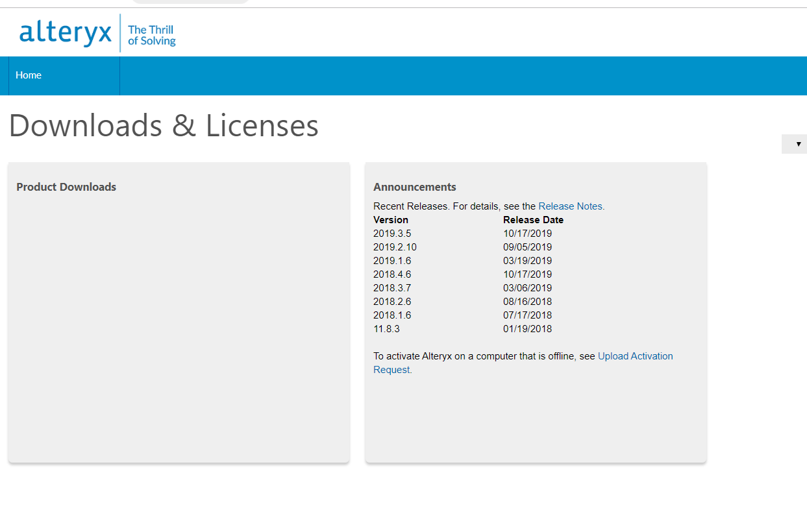
Task: Click version 2018.3.7
Action: [x=392, y=287]
